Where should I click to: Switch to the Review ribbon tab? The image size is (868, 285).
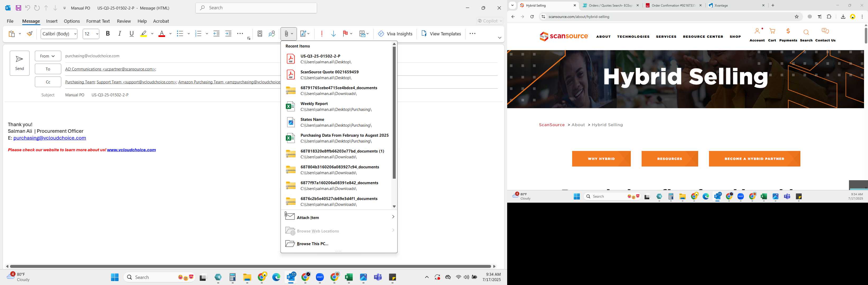pyautogui.click(x=124, y=21)
